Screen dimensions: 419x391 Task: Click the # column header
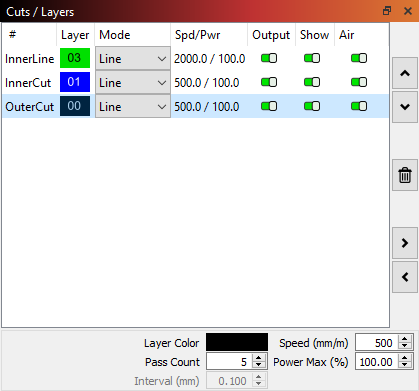pos(29,35)
